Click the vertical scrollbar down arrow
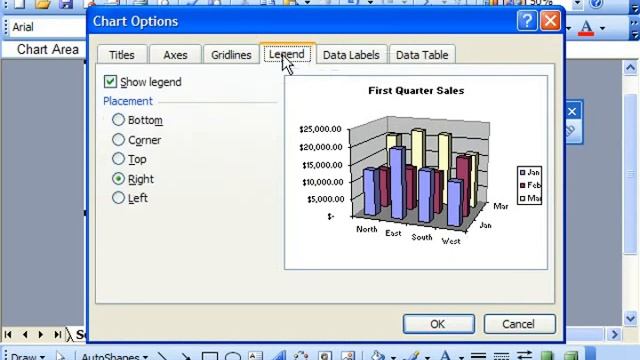Screen dimensions: 640x360 [x=631, y=318]
